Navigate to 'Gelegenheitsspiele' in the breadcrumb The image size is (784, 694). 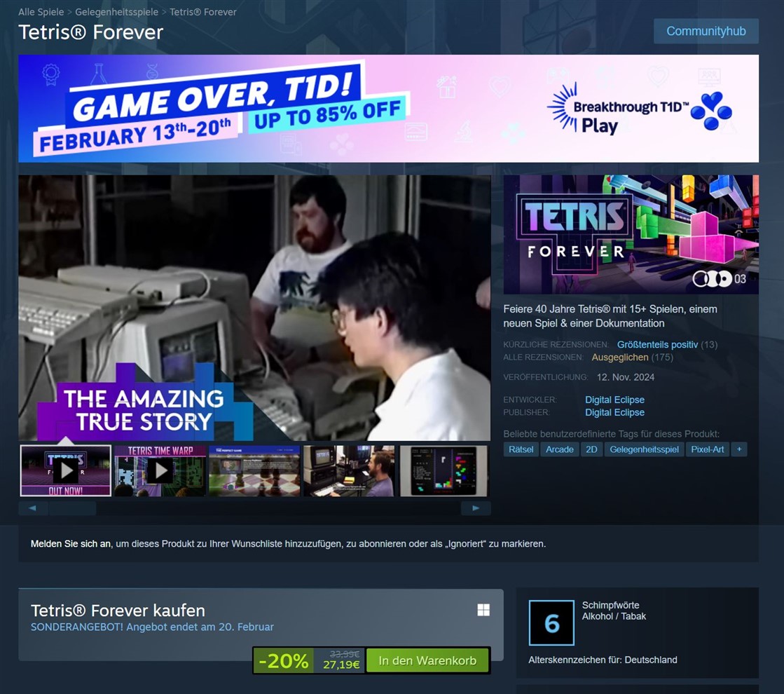point(118,12)
